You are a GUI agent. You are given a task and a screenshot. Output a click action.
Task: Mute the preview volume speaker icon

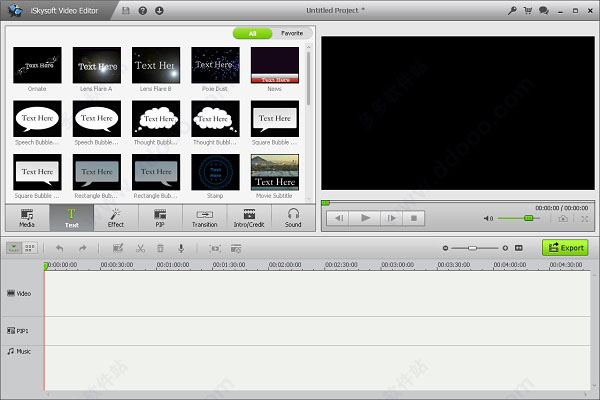click(488, 219)
